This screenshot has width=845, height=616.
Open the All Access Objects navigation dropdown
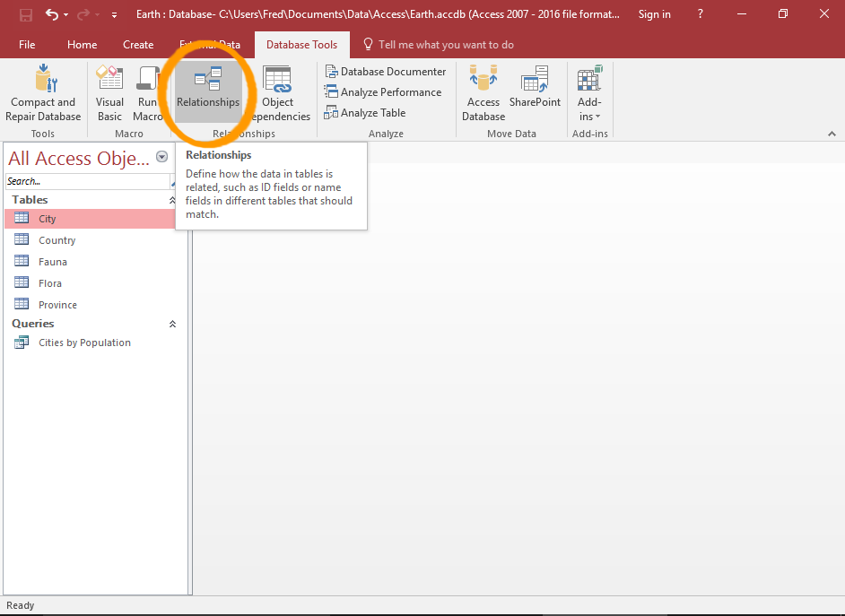pyautogui.click(x=161, y=157)
